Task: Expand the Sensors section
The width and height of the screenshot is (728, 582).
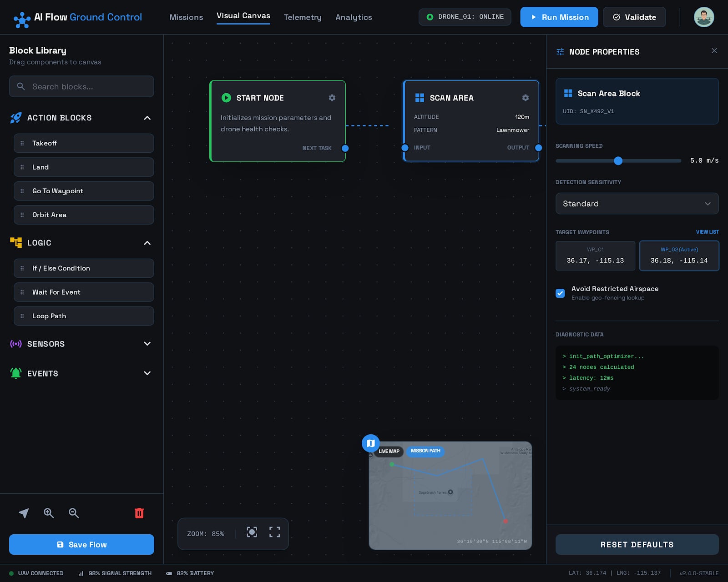Action: coord(147,344)
